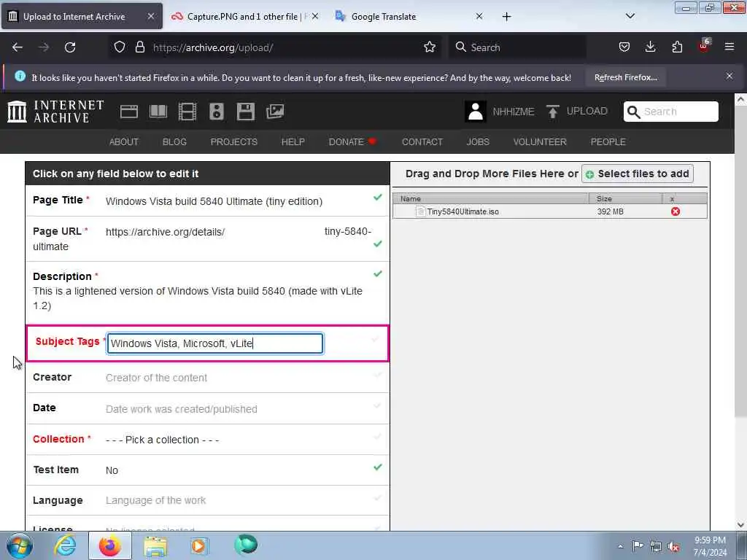Open the Texts book icon

tap(158, 112)
